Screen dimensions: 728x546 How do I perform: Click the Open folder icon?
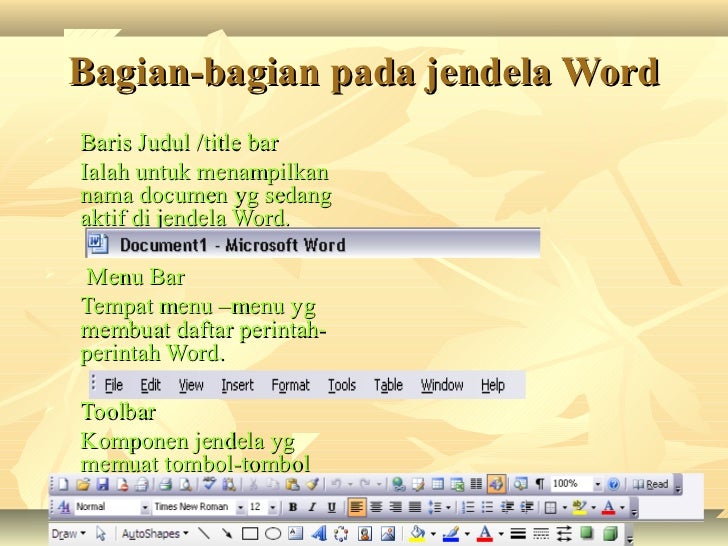tap(83, 485)
